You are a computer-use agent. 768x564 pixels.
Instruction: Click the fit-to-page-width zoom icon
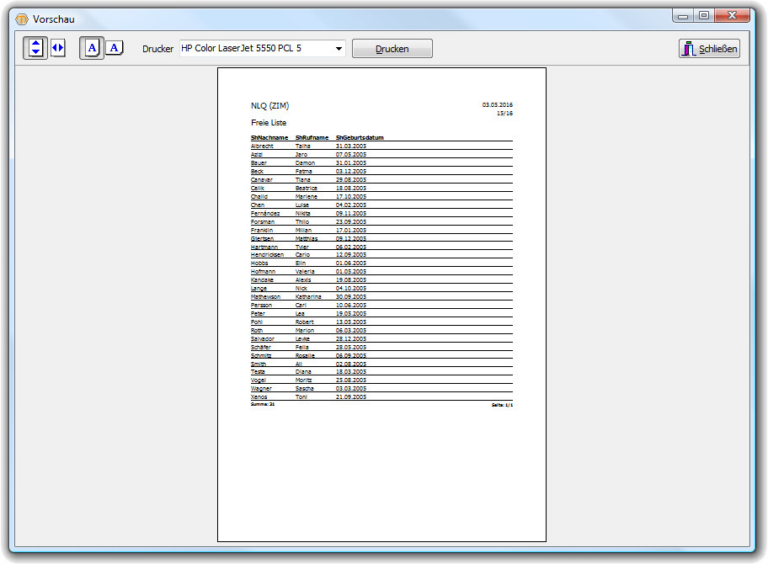pyautogui.click(x=58, y=48)
